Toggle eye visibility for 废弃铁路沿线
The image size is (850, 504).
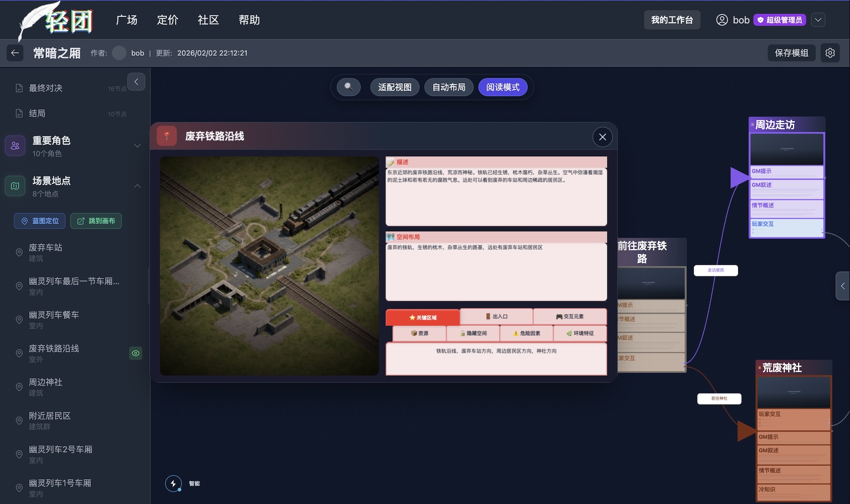click(x=136, y=353)
